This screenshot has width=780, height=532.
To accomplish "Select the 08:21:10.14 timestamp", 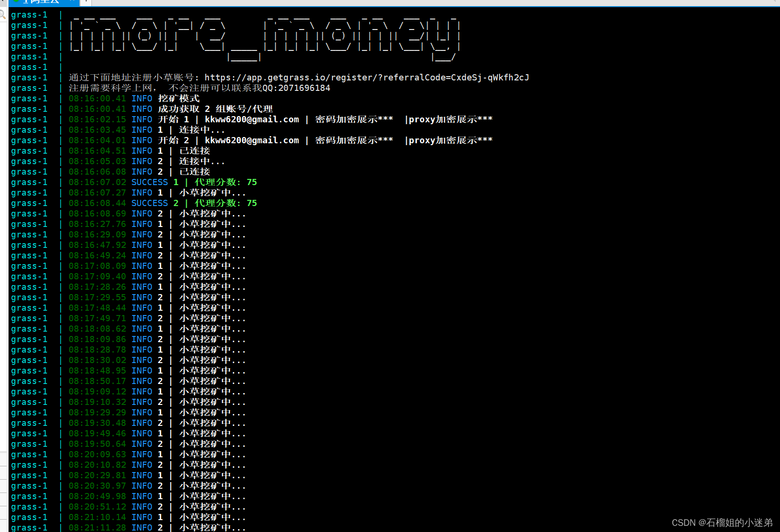I will [97, 517].
